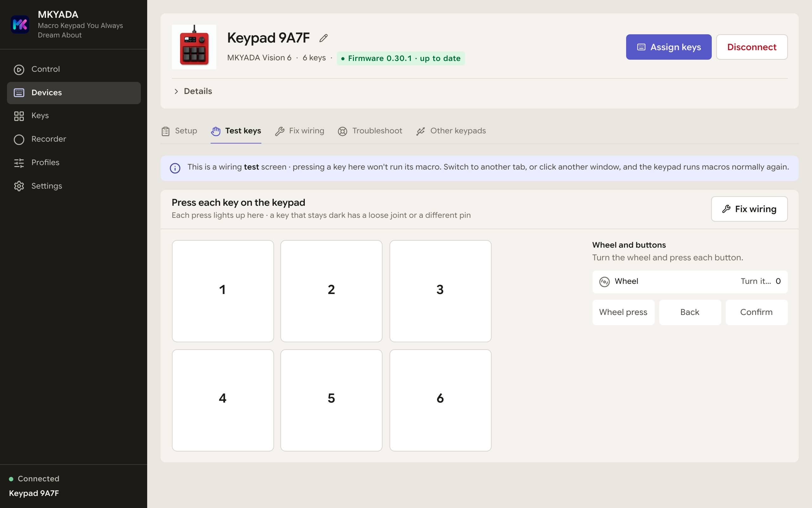This screenshot has height=508, width=812.
Task: Click the Confirm button tile
Action: [756, 312]
